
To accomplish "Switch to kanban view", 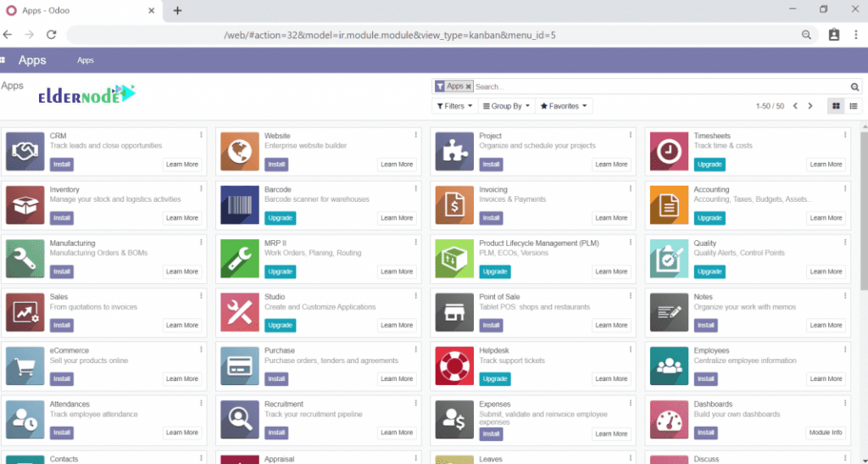I will 836,106.
